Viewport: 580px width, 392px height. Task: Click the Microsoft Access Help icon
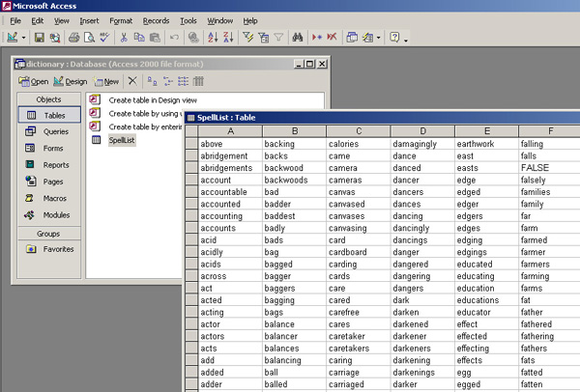394,38
